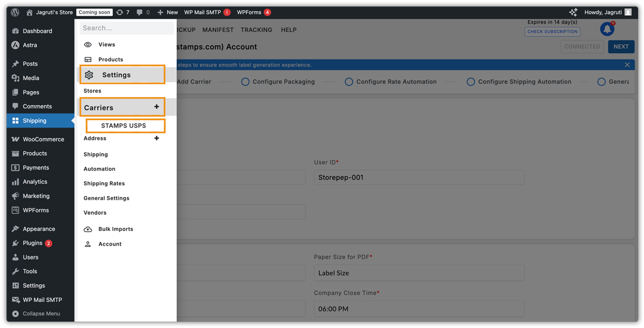This screenshot has width=644, height=328.
Task: Select Configure Shipping Automation step
Action: pos(519,82)
